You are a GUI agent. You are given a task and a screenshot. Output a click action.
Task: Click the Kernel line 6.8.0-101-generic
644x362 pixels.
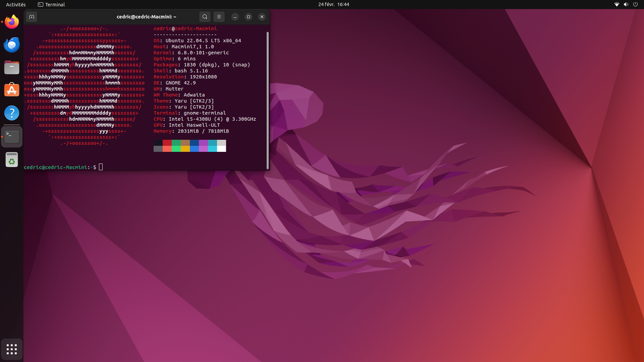191,53
